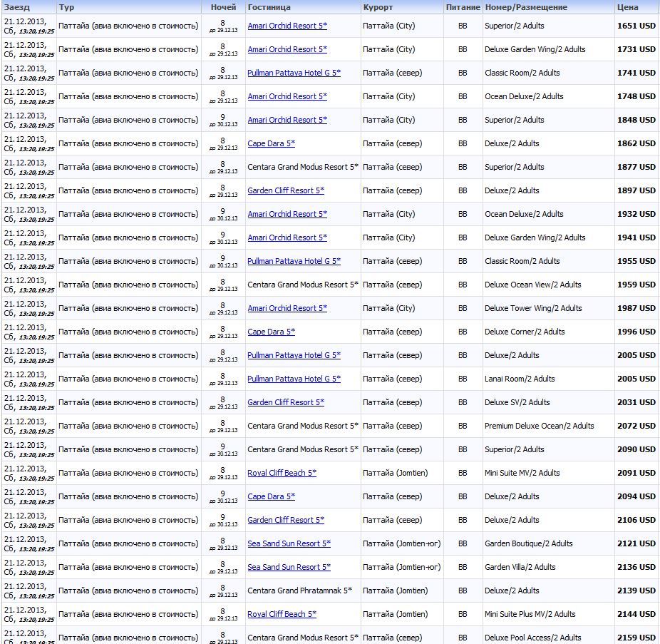Open Pullman Pattaya link for Deluxe/2 Adults at 2005 USD

pyautogui.click(x=294, y=355)
